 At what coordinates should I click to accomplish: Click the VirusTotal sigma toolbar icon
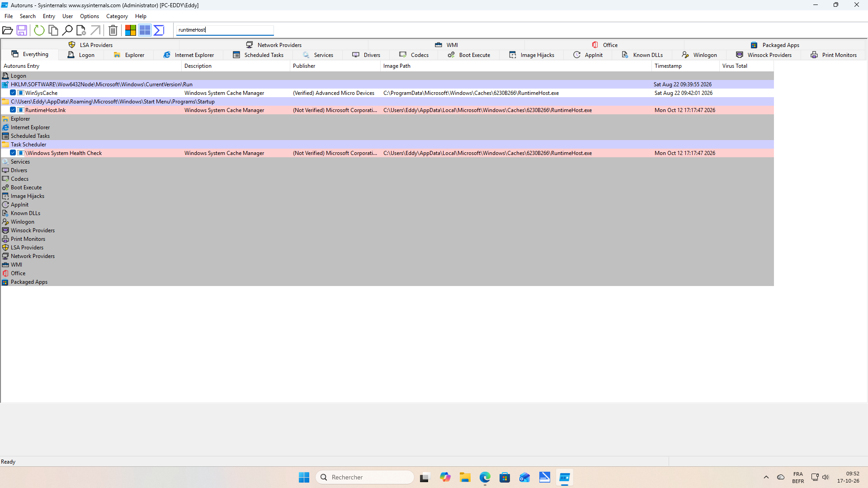(159, 30)
